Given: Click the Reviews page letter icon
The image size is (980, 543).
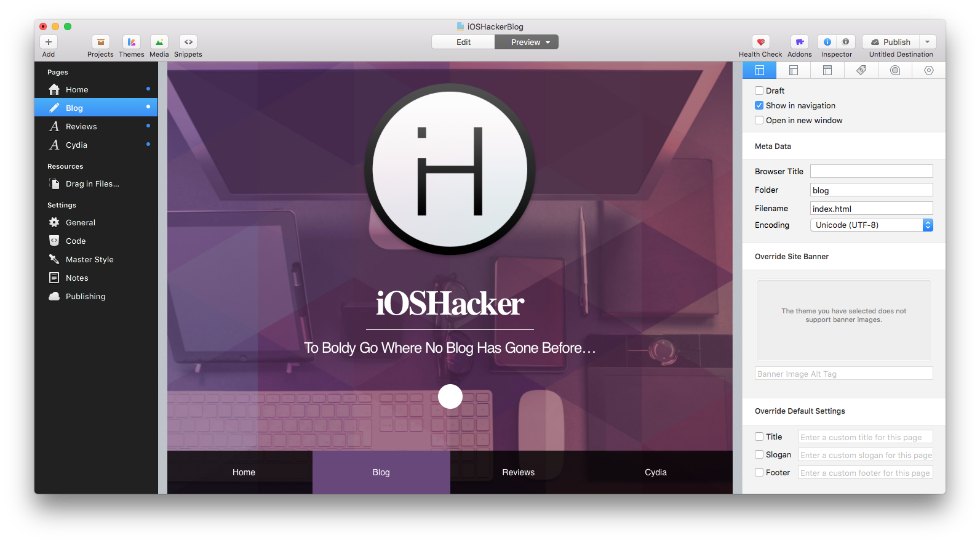Looking at the screenshot, I should click(54, 126).
